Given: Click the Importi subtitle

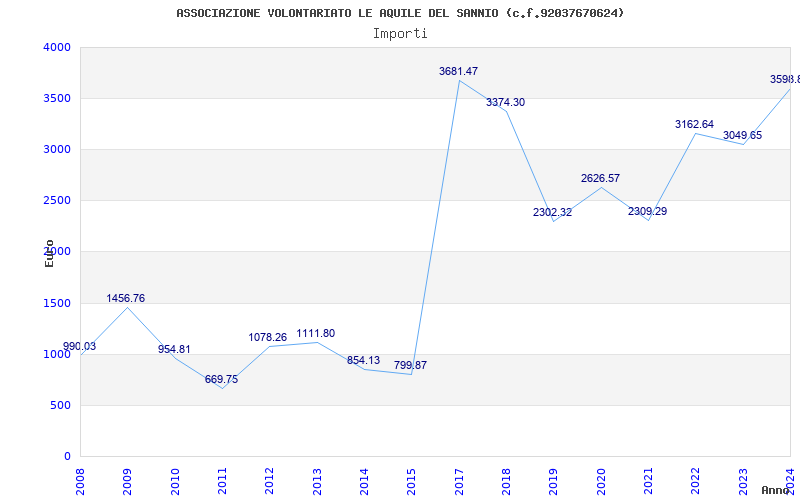Looking at the screenshot, I should [400, 34].
